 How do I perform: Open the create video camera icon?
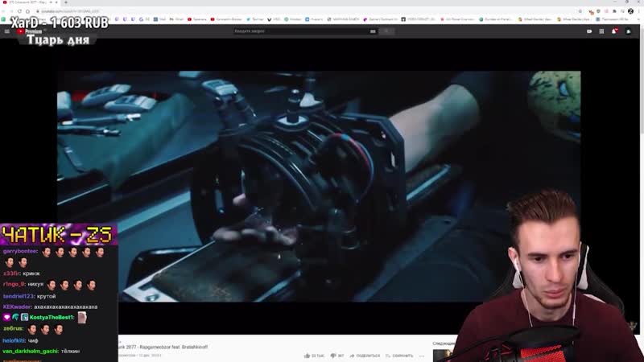589,31
